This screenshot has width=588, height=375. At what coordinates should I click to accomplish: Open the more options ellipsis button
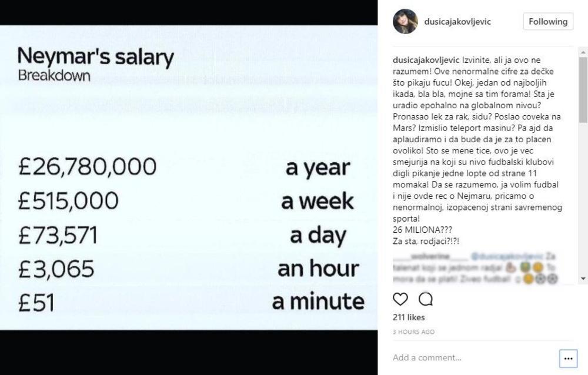click(x=568, y=358)
